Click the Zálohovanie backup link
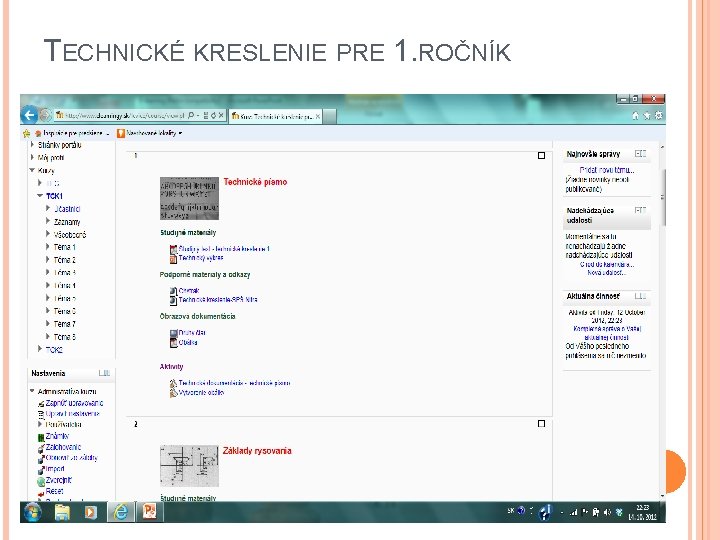Image resolution: width=720 pixels, height=540 pixels. [63, 447]
